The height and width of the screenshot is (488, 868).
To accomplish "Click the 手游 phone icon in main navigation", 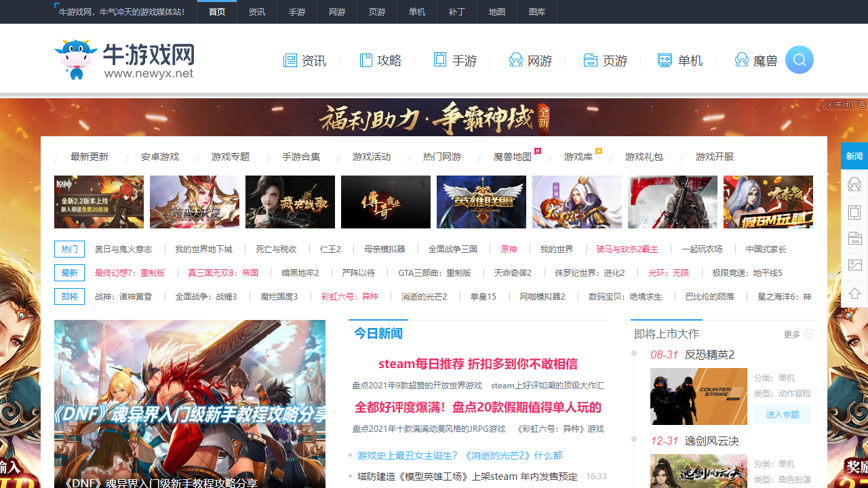I will coord(440,60).
